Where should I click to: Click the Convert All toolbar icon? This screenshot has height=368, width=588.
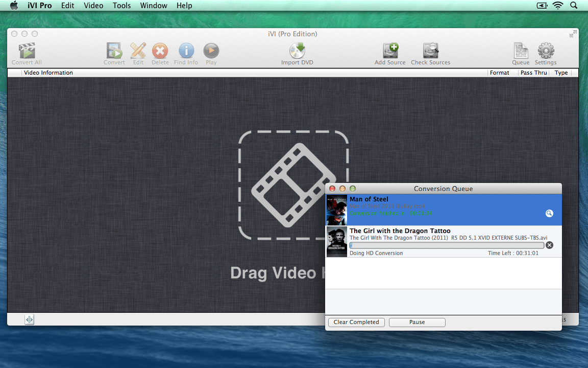point(27,51)
